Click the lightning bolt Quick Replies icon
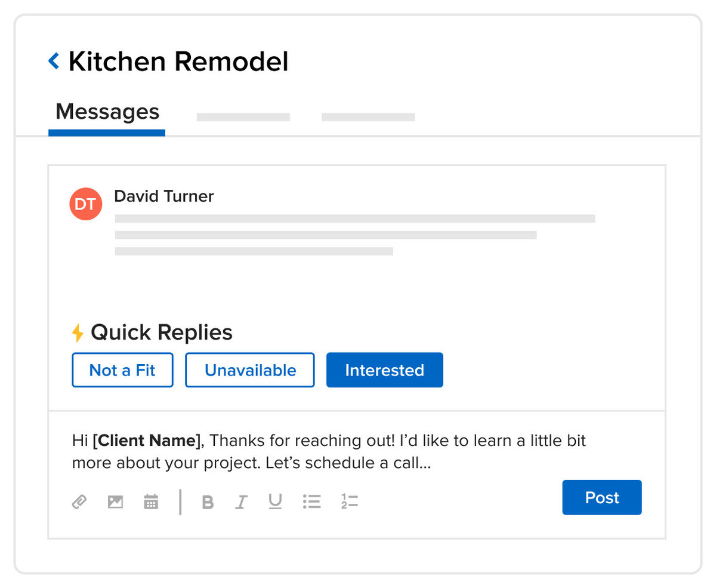Image resolution: width=716 pixels, height=588 pixels. point(78,333)
